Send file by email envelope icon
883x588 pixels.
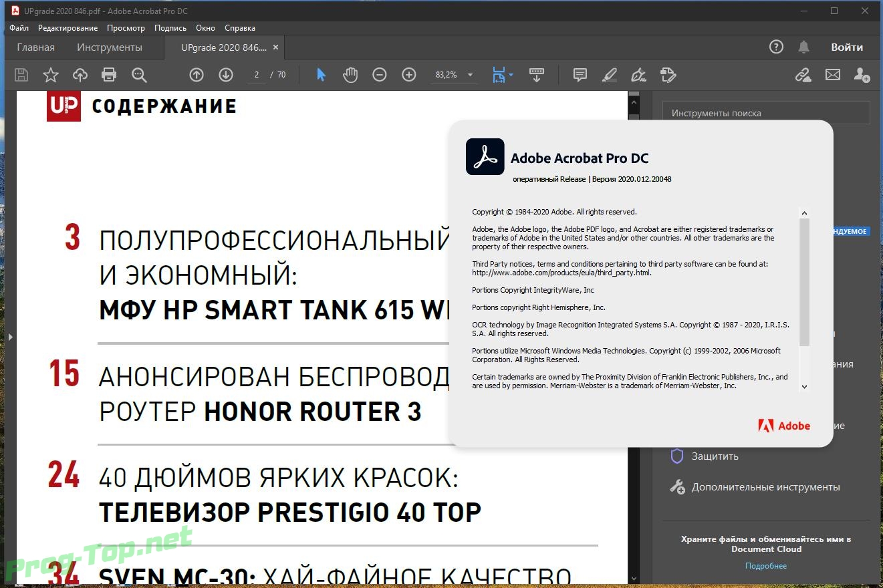coord(833,75)
